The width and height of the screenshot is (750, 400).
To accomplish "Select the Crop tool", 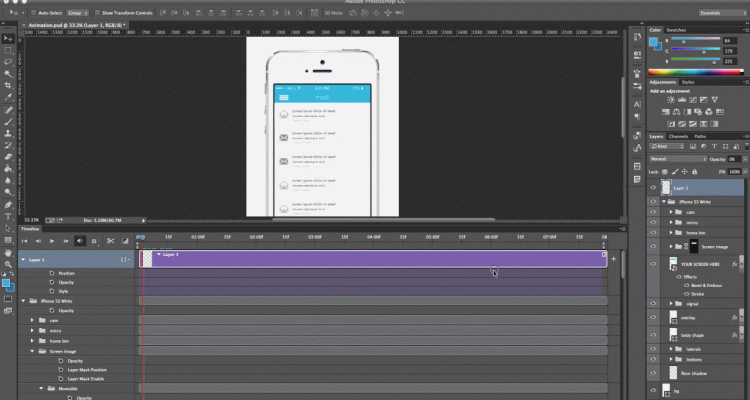I will tap(8, 86).
